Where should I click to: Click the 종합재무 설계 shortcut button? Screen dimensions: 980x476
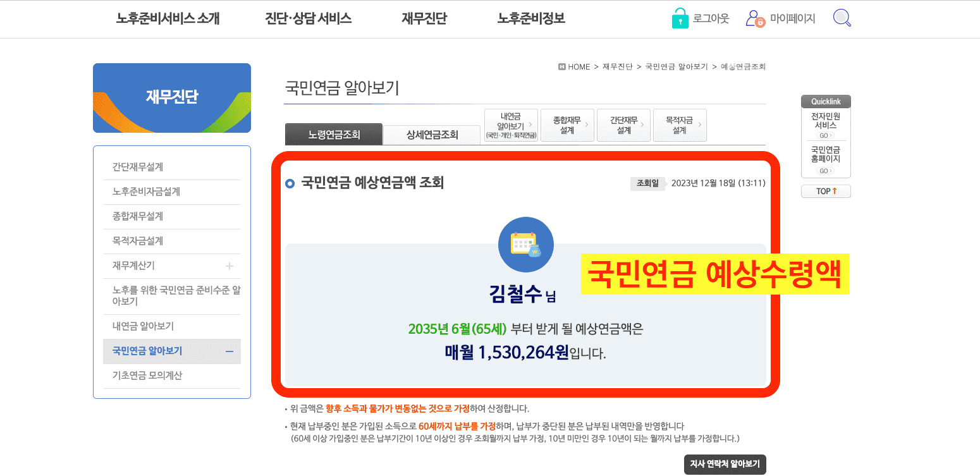[x=567, y=125]
